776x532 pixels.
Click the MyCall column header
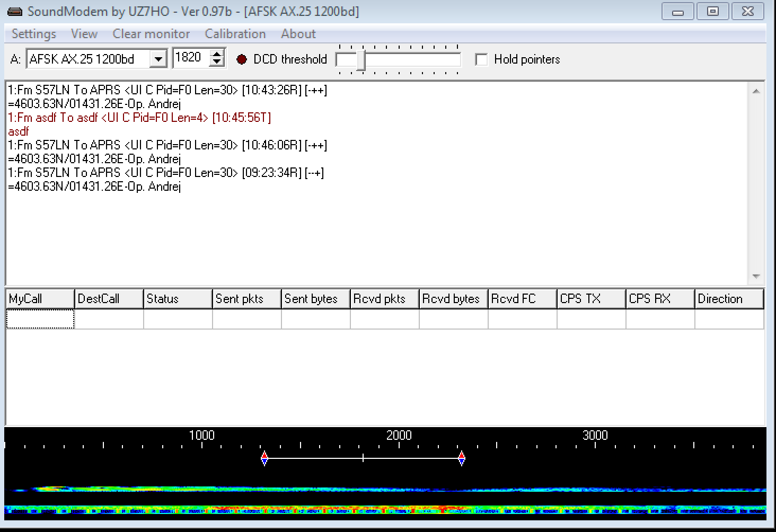tap(40, 299)
